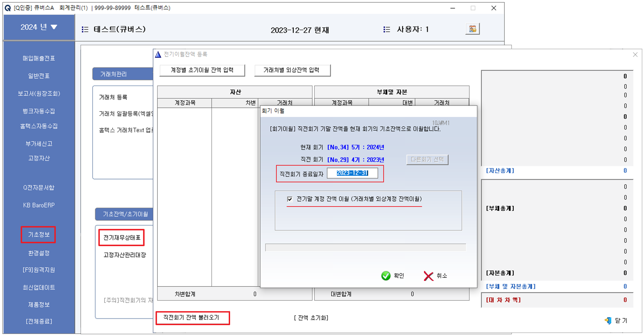Open 일반전표 in the sidebar

[x=39, y=76]
